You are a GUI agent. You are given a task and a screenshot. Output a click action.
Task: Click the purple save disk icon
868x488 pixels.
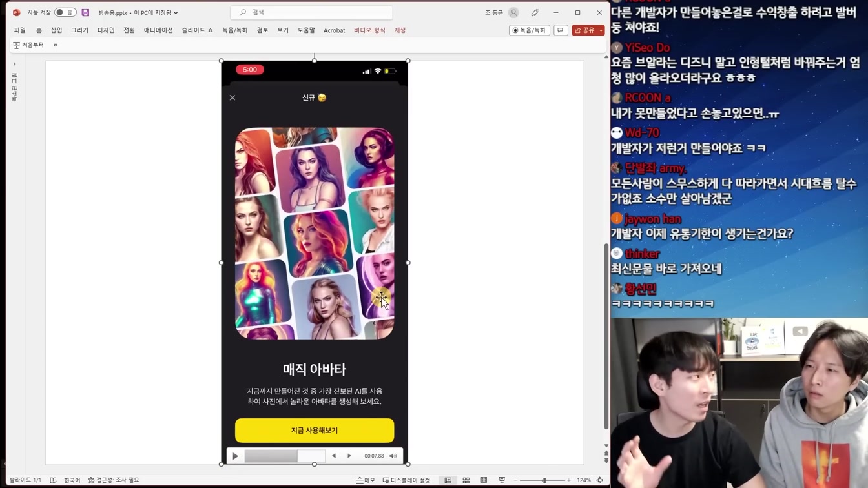(x=85, y=12)
